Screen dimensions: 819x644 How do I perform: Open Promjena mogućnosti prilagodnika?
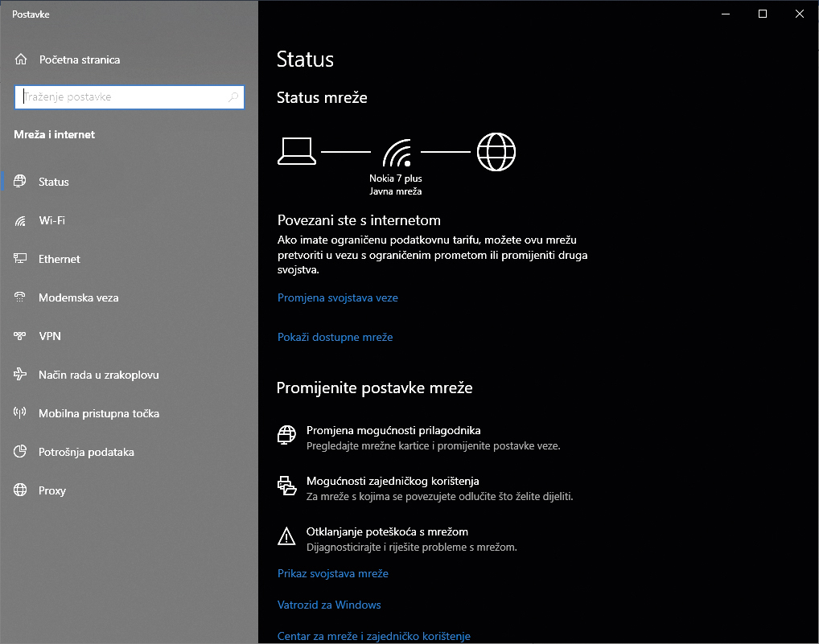point(393,431)
